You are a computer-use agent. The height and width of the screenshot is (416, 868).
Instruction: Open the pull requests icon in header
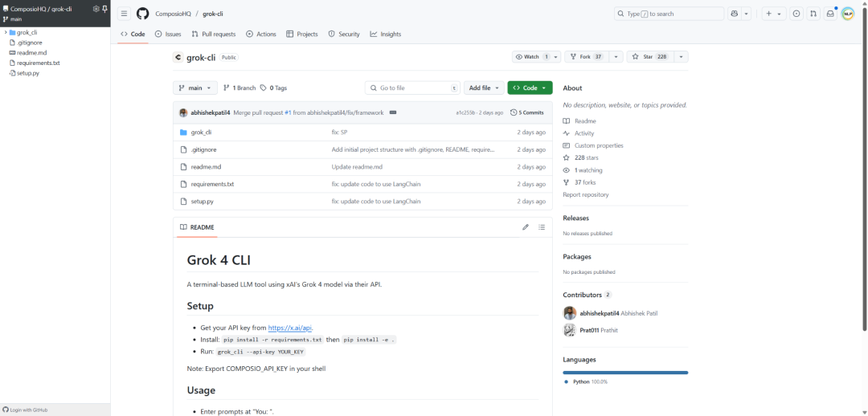click(813, 14)
